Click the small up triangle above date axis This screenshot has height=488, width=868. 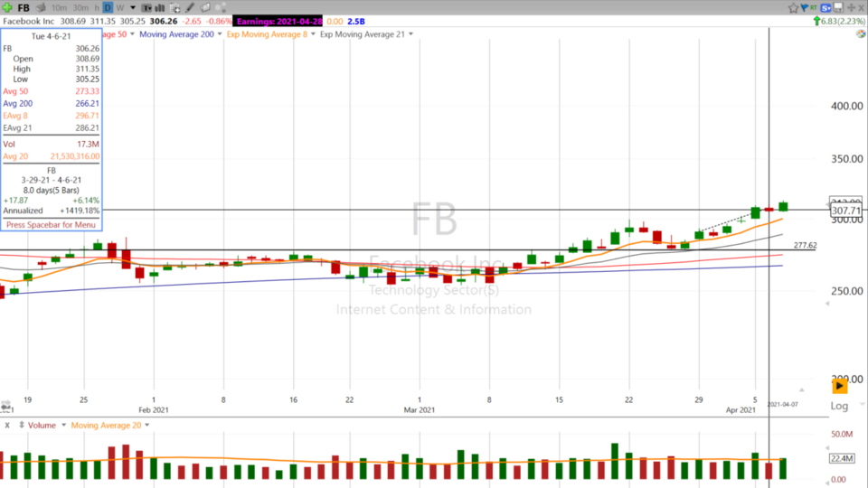pyautogui.click(x=801, y=389)
